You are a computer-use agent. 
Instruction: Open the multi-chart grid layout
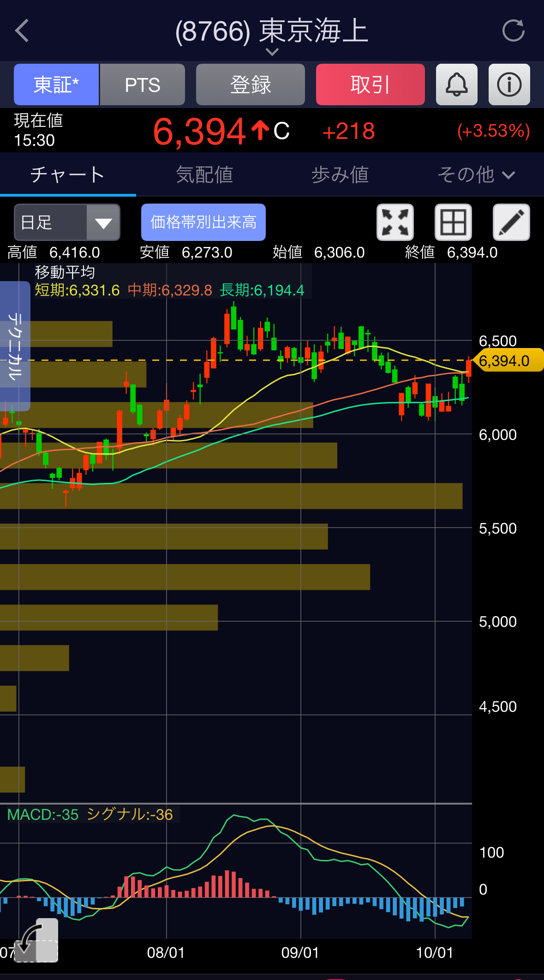pos(453,222)
